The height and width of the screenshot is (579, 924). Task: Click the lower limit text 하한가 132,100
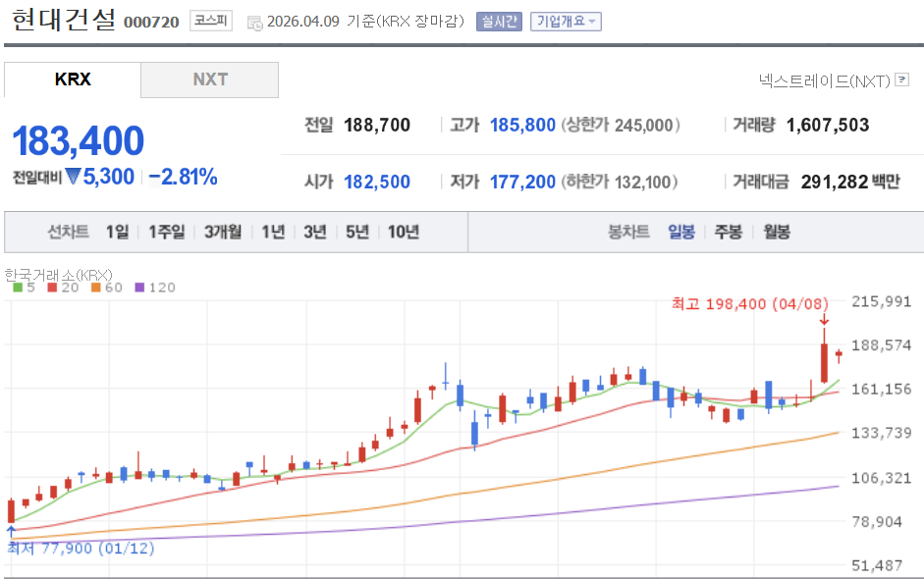(x=620, y=182)
